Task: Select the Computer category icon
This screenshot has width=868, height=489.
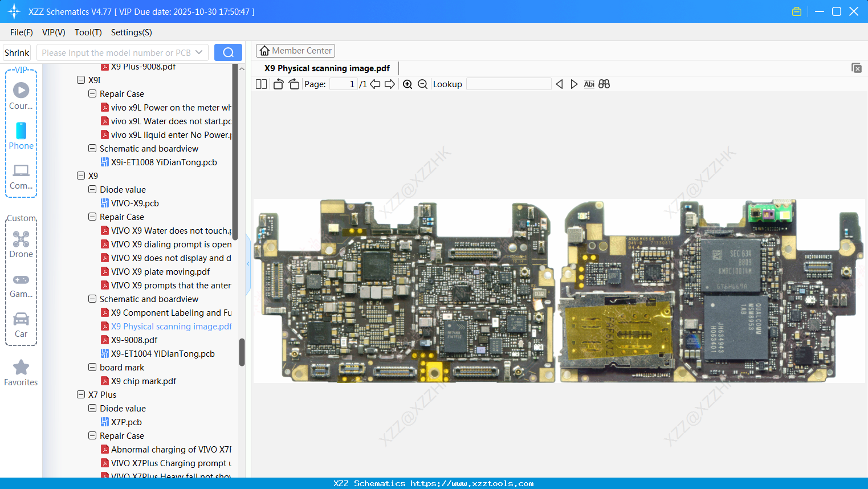Action: 21,176
